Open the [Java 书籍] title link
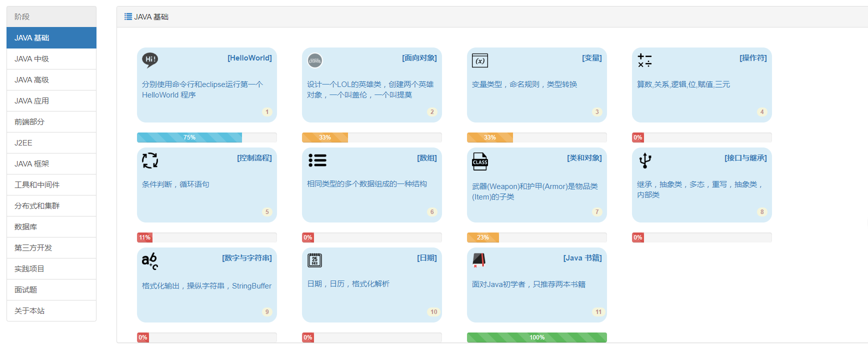Viewport: 868px width, 351px height. coord(582,258)
